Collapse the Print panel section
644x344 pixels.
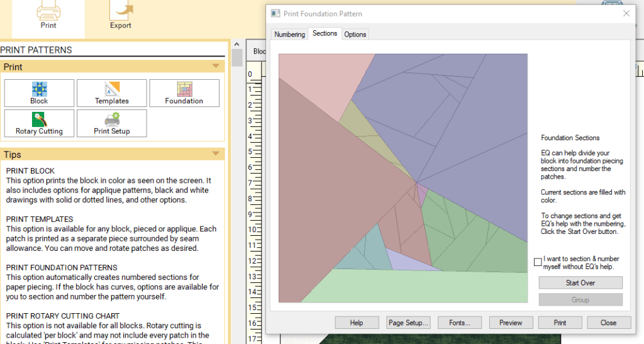pyautogui.click(x=216, y=67)
